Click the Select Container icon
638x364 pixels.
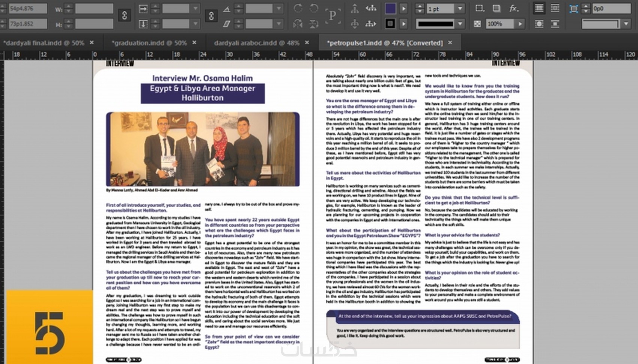coord(355,8)
